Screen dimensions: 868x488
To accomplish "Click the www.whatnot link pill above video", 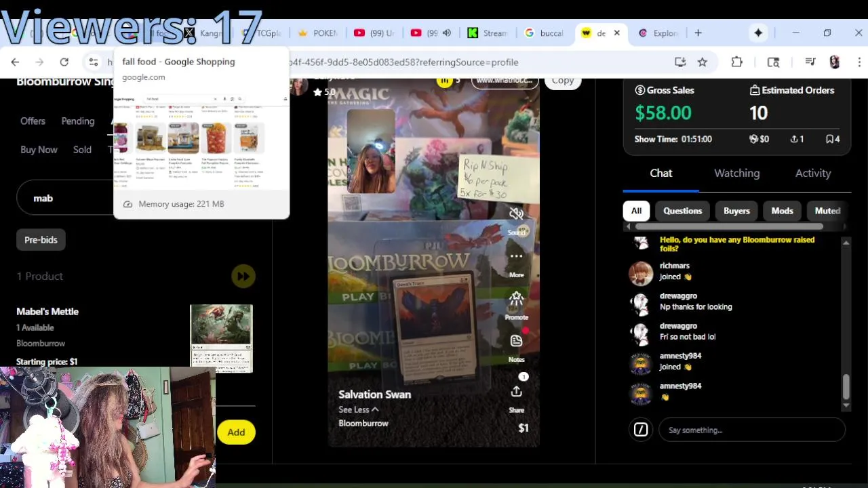I will point(504,81).
